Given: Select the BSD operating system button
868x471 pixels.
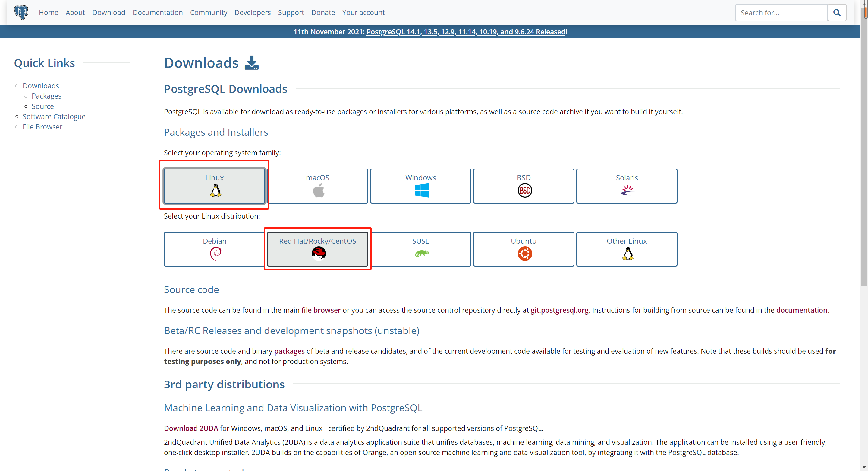Looking at the screenshot, I should click(x=524, y=186).
